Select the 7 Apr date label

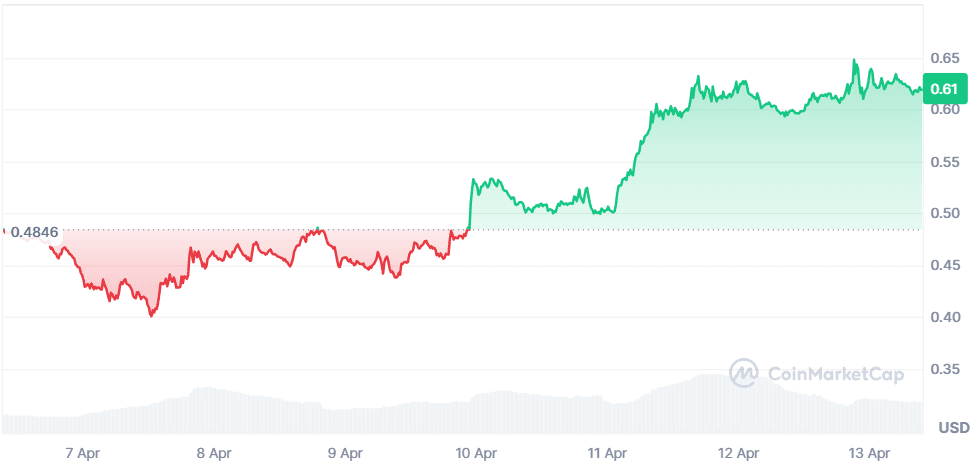83,452
